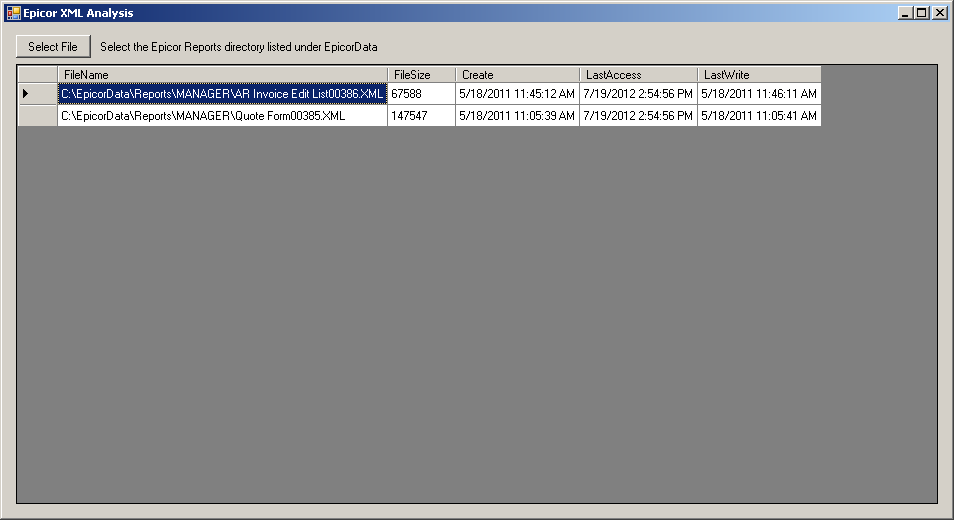Select LastWrite 5/18/2011 11:46:11 AM cell
Screen dimensions: 954x520
click(759, 94)
